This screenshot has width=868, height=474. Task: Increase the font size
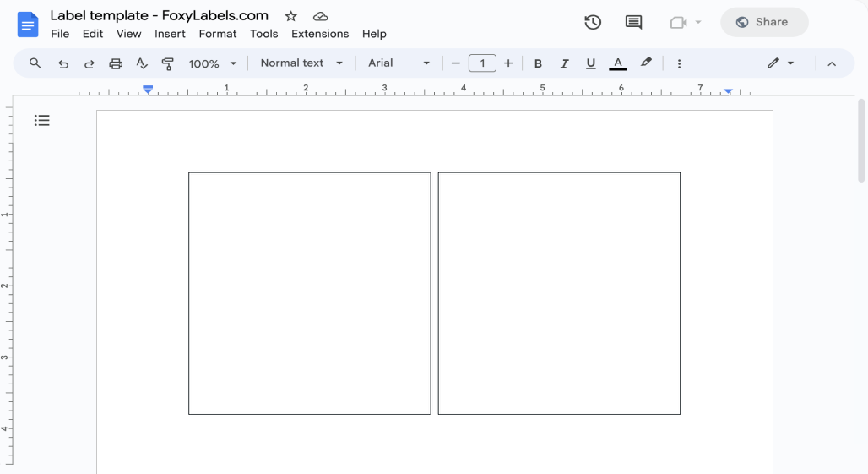pos(508,63)
